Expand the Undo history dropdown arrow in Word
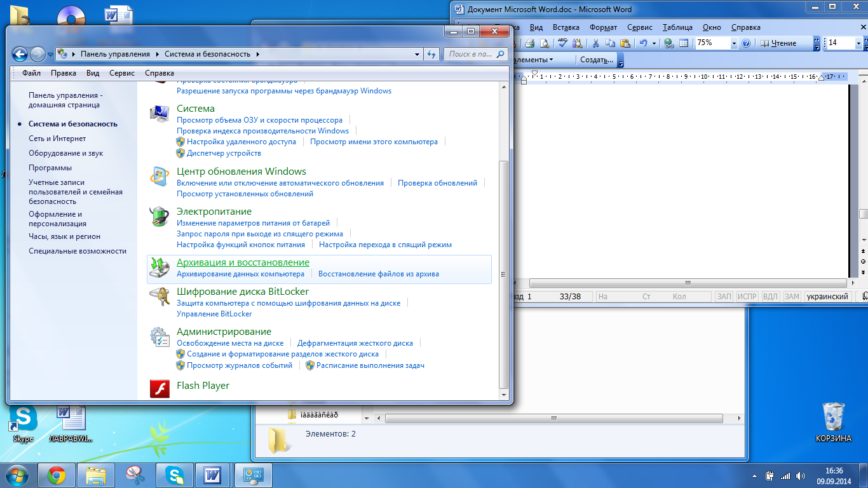868x488 pixels. pos(654,43)
